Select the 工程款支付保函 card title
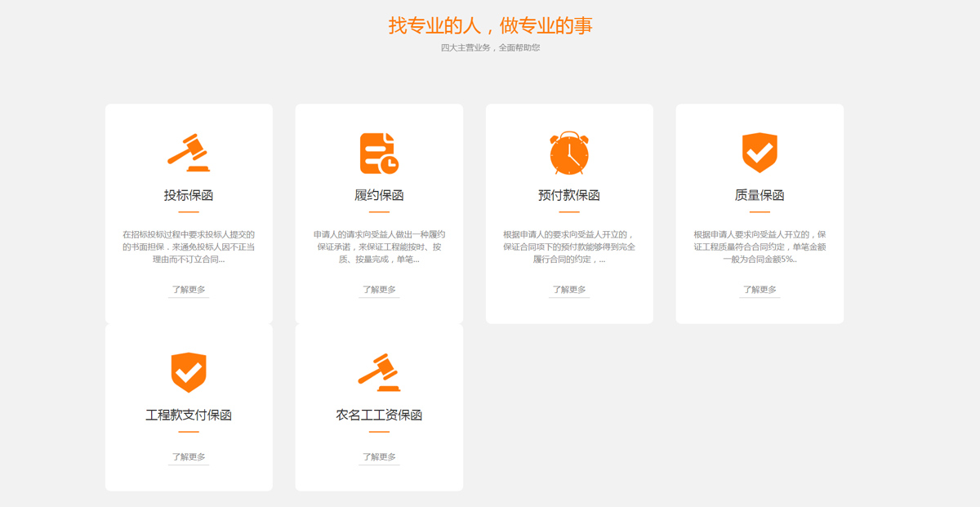Viewport: 980px width, 507px height. (189, 416)
